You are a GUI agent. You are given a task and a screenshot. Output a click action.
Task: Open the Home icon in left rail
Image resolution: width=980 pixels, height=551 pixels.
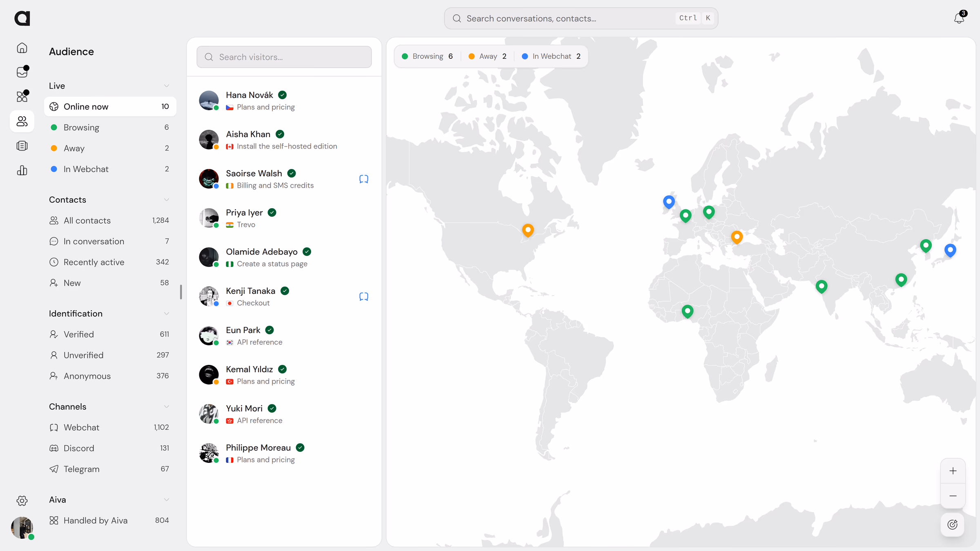[x=22, y=48]
